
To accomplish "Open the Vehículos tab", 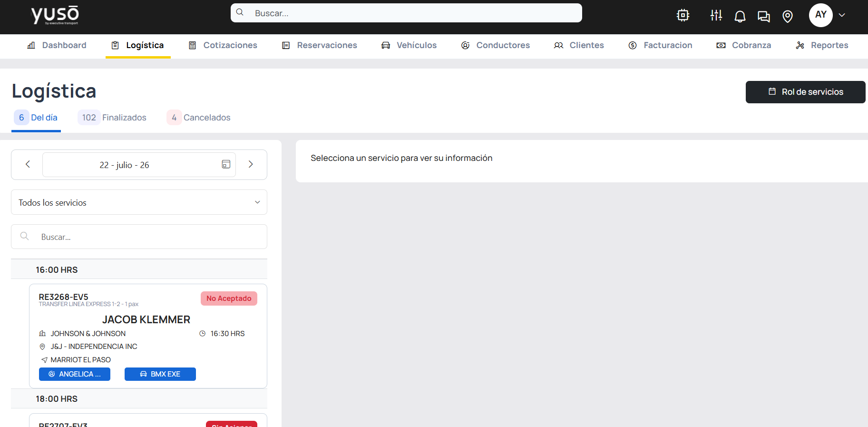I will coord(409,45).
